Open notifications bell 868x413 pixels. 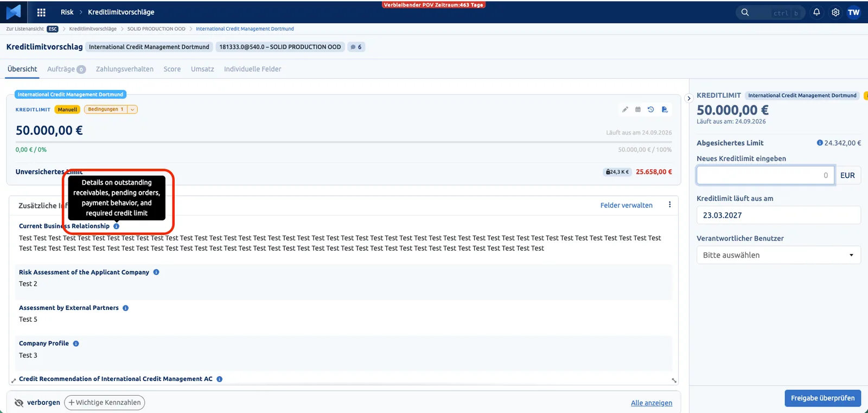coord(816,12)
